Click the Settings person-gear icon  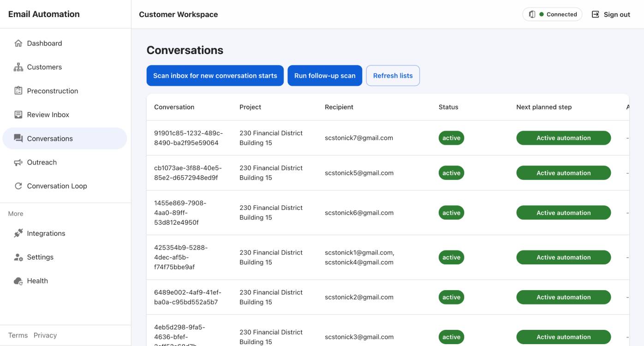18,257
